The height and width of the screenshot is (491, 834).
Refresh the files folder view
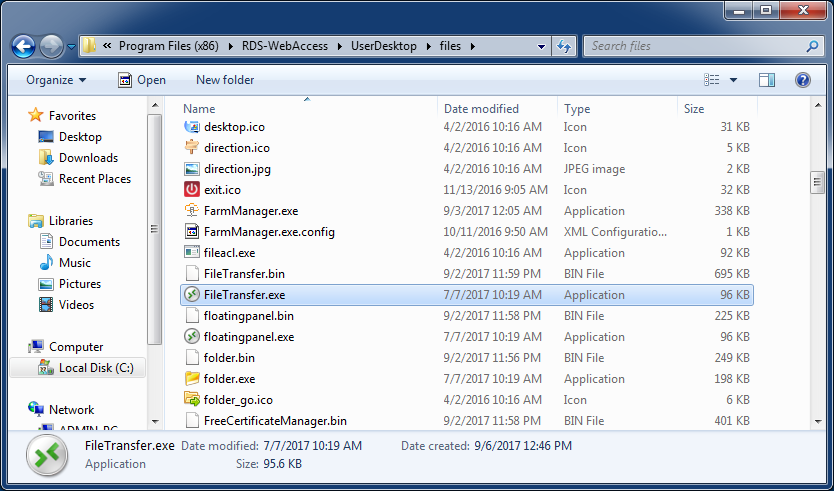[x=564, y=46]
